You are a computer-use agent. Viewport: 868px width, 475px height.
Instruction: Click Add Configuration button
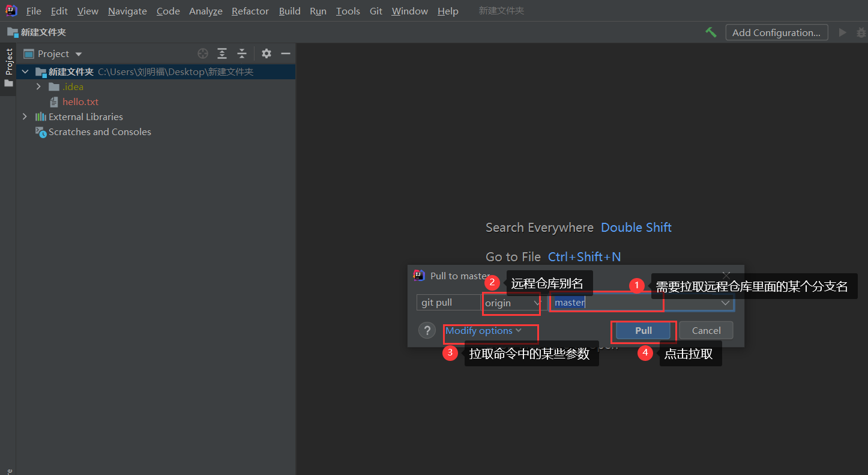coord(777,32)
